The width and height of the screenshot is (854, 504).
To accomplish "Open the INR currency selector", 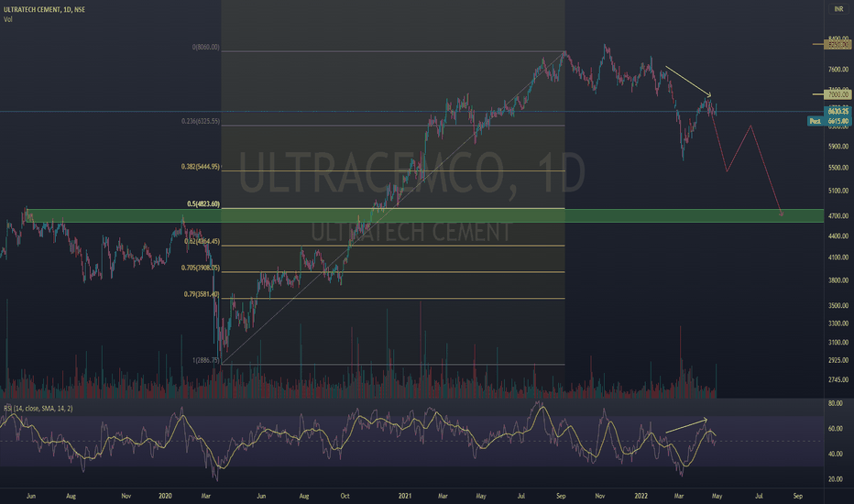I will pos(838,9).
